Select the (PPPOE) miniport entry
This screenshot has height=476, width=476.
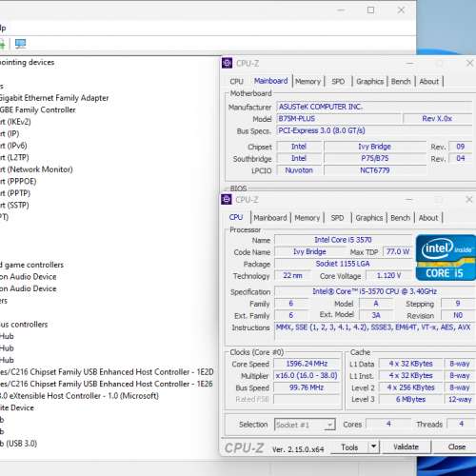pyautogui.click(x=18, y=182)
